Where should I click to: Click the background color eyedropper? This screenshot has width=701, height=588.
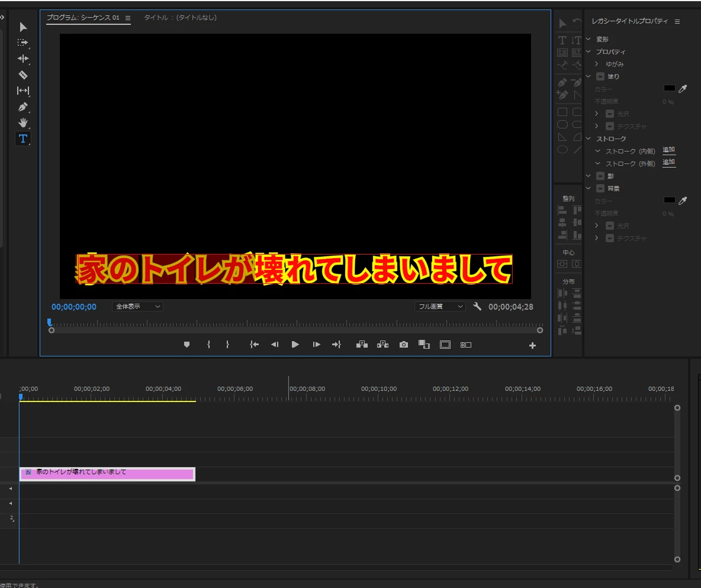tap(683, 201)
